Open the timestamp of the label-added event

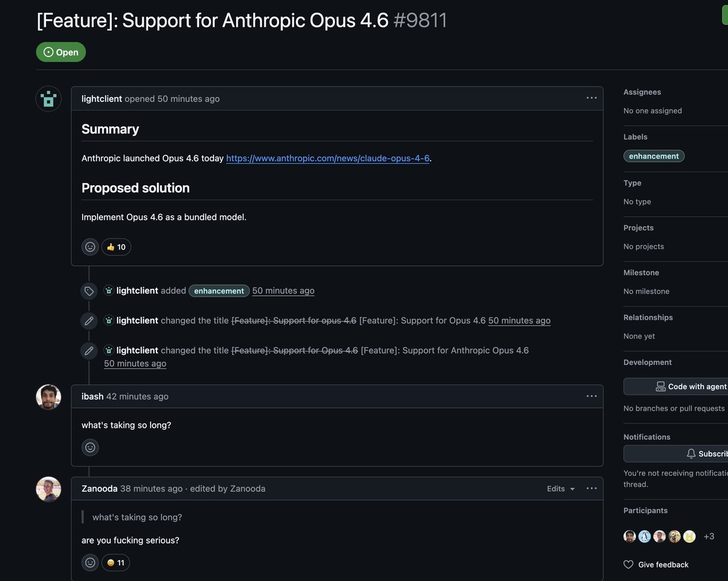point(283,291)
